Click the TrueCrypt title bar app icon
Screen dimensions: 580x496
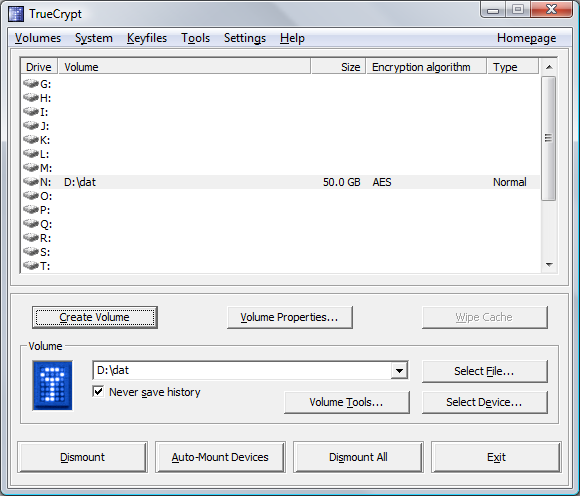coord(16,14)
